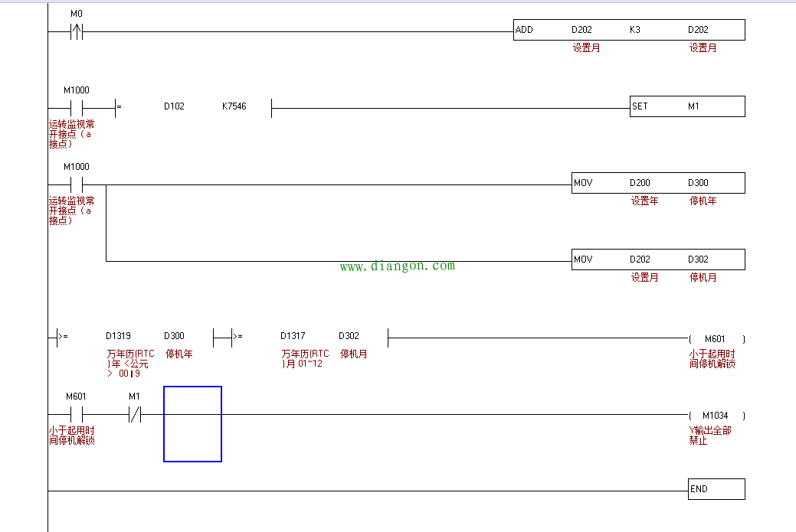Select the K3 operand in ADD instruction

tap(635, 30)
